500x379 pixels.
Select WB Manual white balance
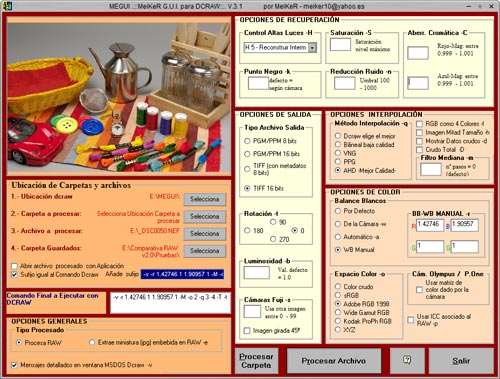pyautogui.click(x=338, y=250)
